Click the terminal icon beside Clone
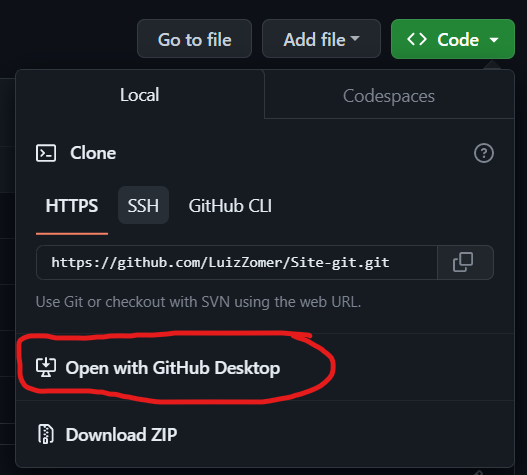This screenshot has width=527, height=475. click(46, 153)
